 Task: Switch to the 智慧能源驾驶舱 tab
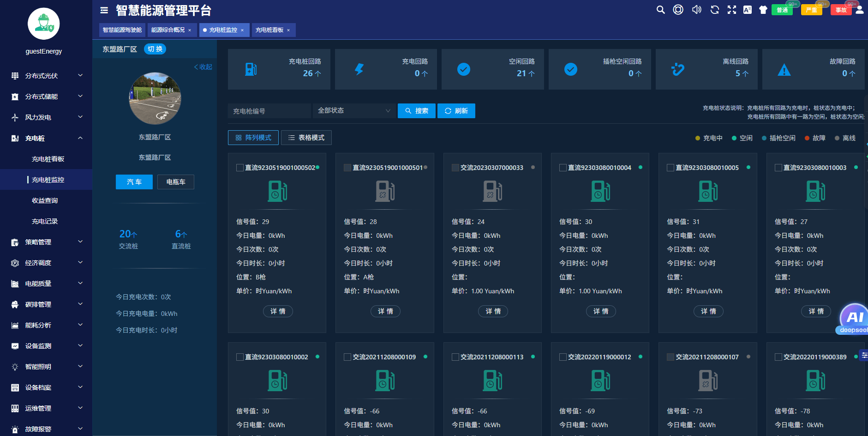click(122, 30)
